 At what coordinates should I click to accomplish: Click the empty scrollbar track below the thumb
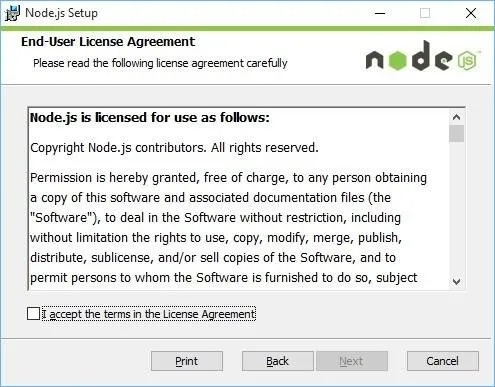[456, 208]
